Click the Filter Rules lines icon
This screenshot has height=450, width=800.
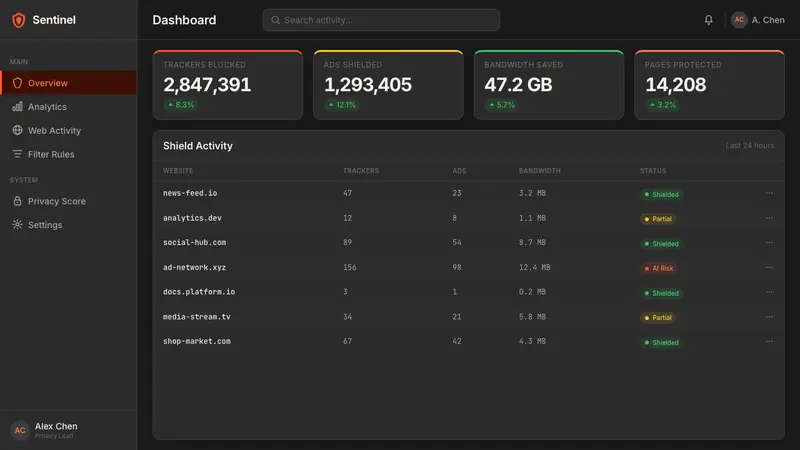coord(17,154)
